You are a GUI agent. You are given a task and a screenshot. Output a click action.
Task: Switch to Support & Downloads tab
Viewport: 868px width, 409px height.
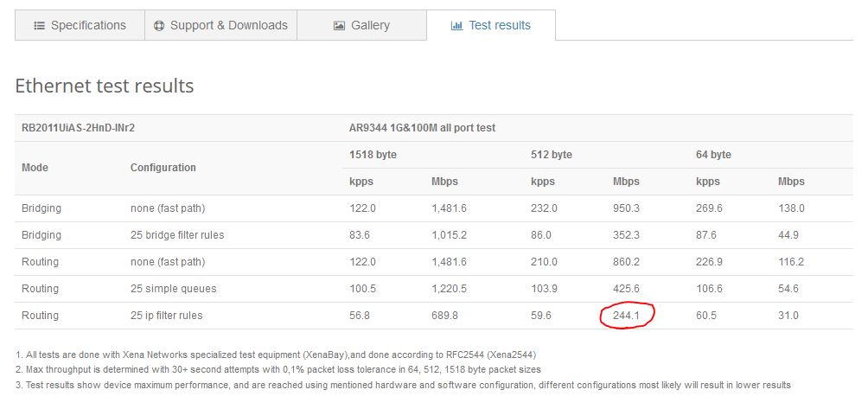[x=220, y=25]
